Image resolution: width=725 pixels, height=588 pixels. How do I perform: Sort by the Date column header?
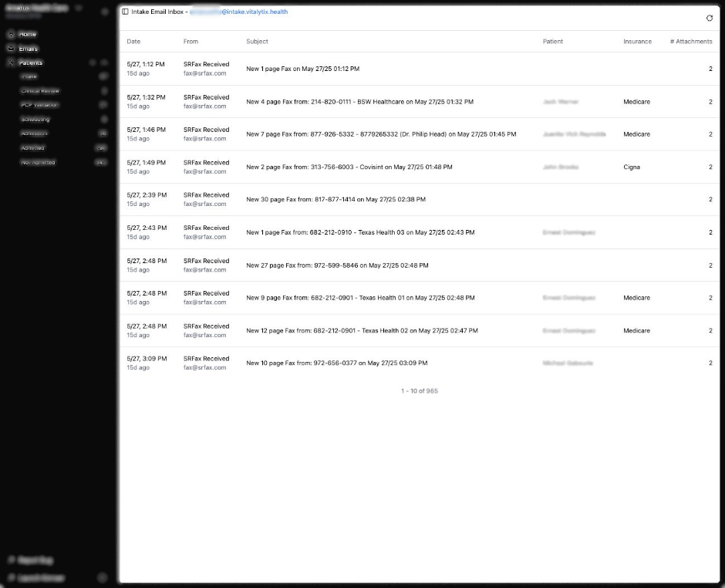tap(133, 42)
